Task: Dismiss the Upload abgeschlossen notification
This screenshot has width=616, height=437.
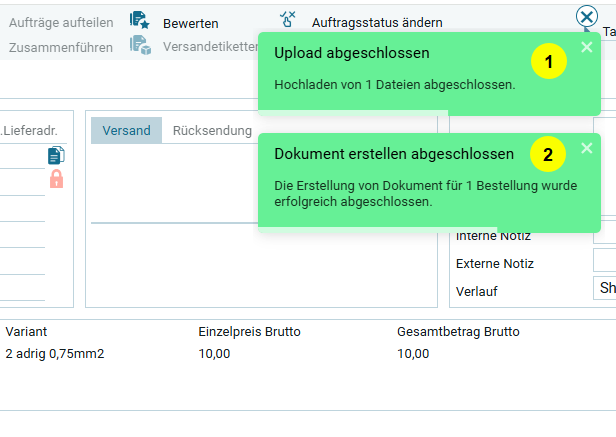Action: [x=586, y=47]
